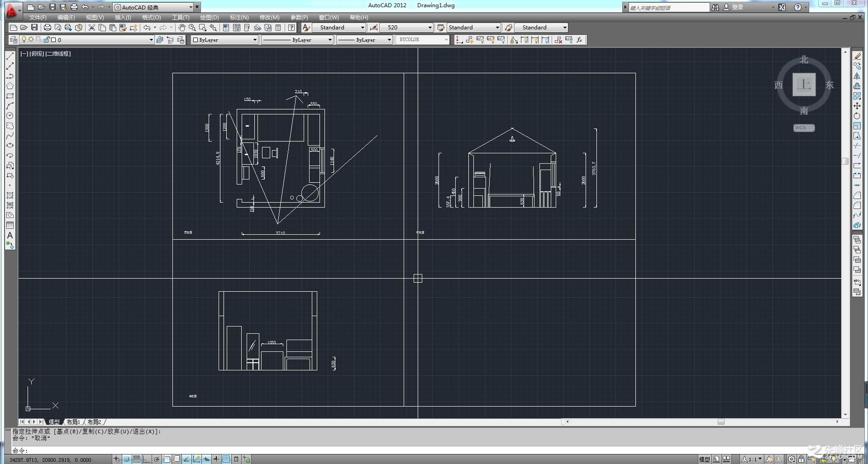Click the 模型 model space button in status bar
868x464 pixels.
(x=704, y=459)
